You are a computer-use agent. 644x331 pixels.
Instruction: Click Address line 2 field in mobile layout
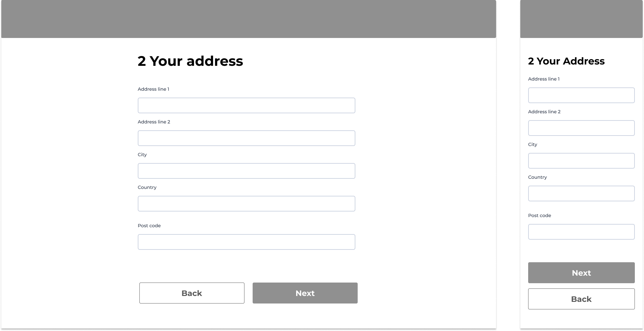click(x=581, y=128)
